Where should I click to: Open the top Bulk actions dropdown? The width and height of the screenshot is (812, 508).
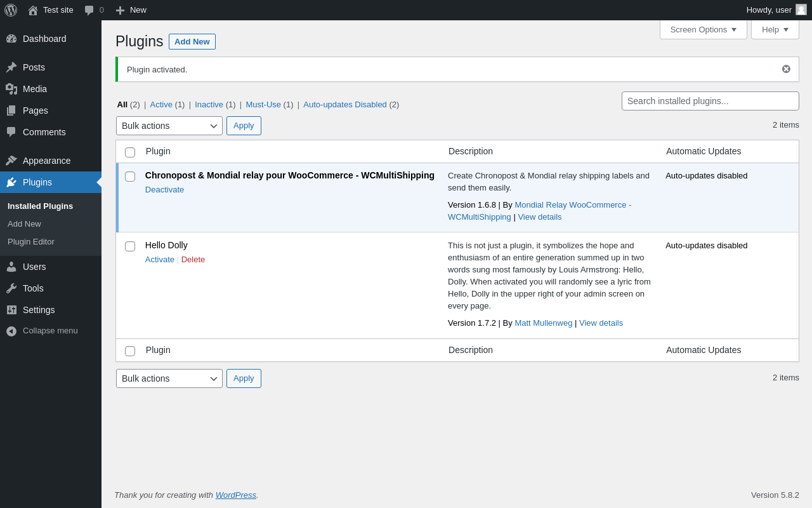point(169,126)
